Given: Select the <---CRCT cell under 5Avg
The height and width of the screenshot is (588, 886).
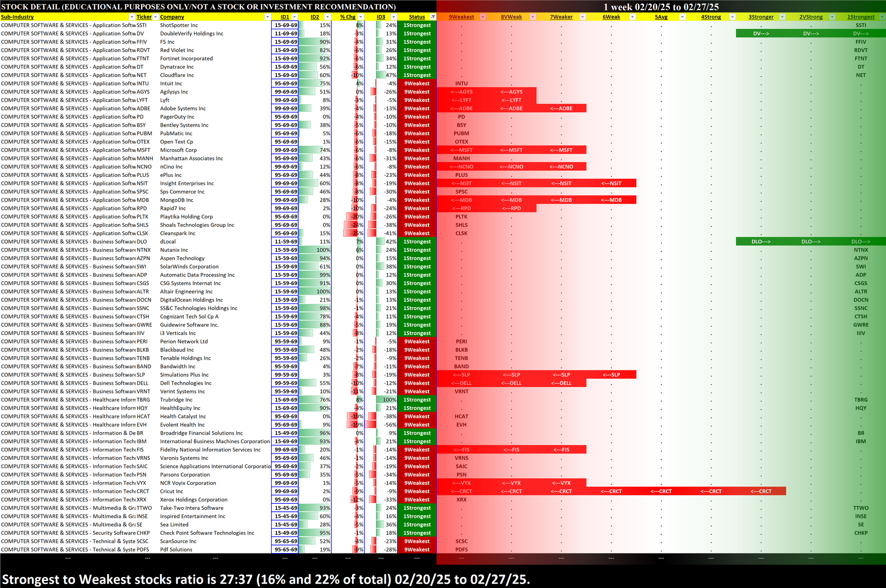Looking at the screenshot, I should coord(661,491).
